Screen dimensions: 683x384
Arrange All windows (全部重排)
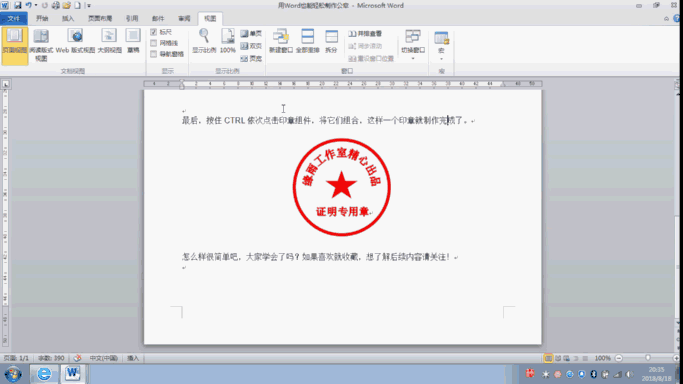coord(308,41)
